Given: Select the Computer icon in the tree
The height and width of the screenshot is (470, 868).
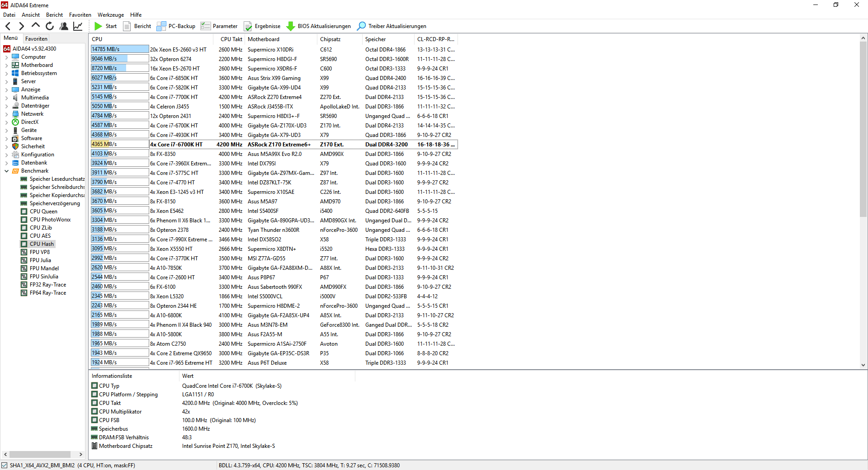Looking at the screenshot, I should (x=15, y=57).
